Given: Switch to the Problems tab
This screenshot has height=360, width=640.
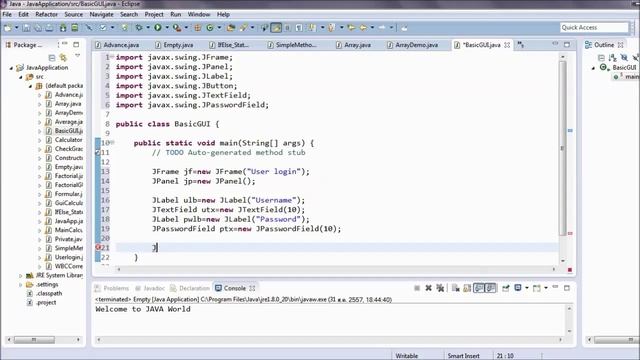Looking at the screenshot, I should point(111,288).
